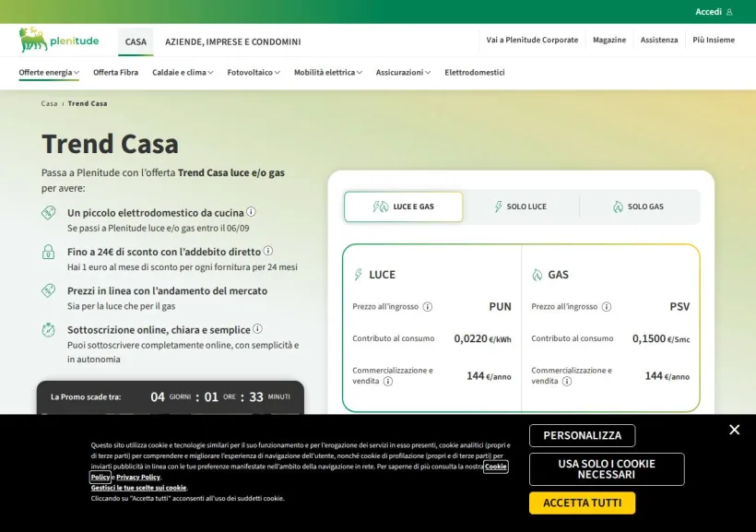This screenshot has height=532, width=756.
Task: Open the Assistenza link
Action: pyautogui.click(x=659, y=40)
